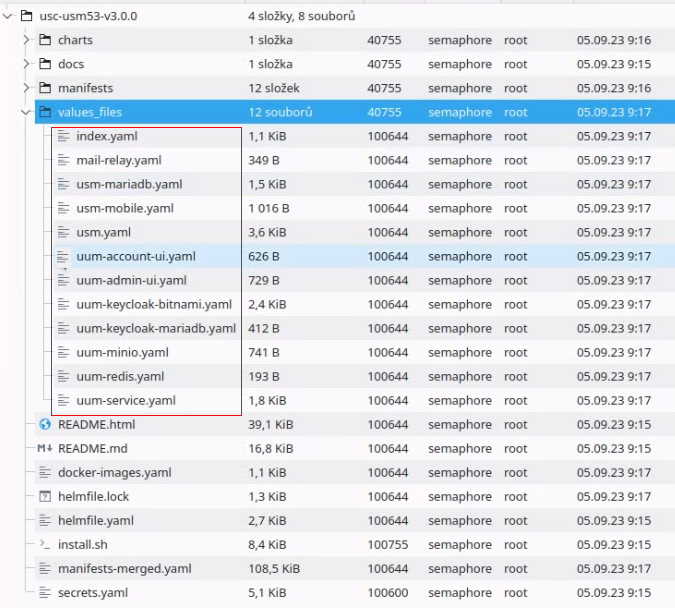The height and width of the screenshot is (608, 675).
Task: Click the index.yaml file icon
Action: pos(63,136)
